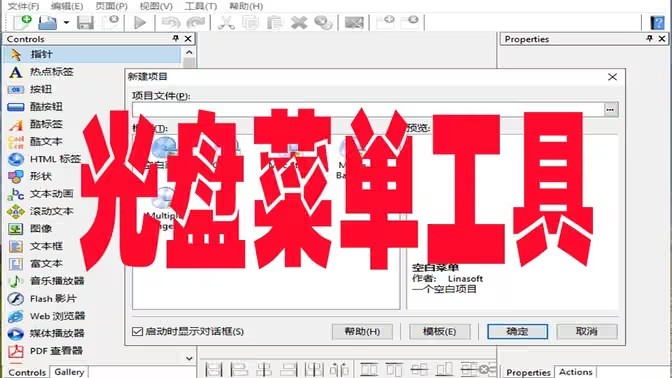672x378 pixels.
Task: Select the 指针 pointer tool
Action: pos(92,54)
